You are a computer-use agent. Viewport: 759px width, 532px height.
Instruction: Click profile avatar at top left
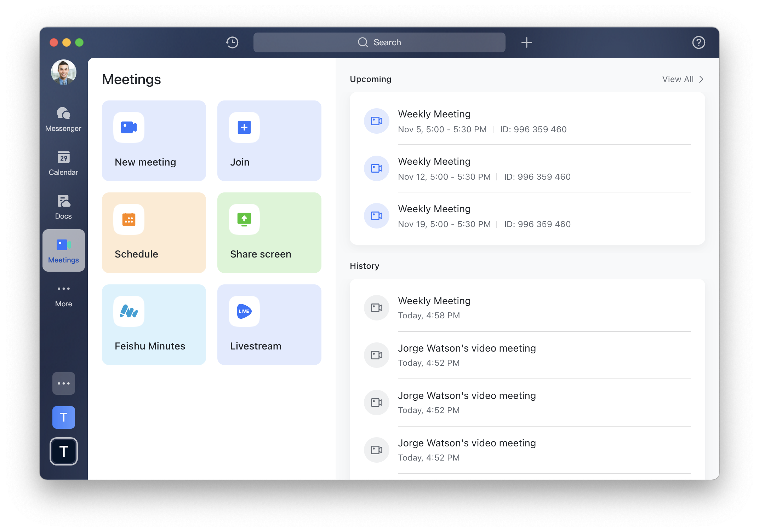point(63,73)
